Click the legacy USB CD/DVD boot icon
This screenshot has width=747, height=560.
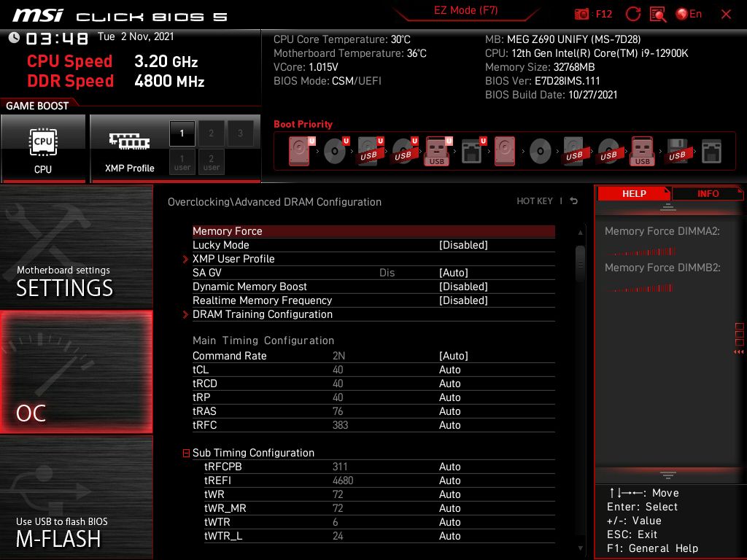coord(609,151)
